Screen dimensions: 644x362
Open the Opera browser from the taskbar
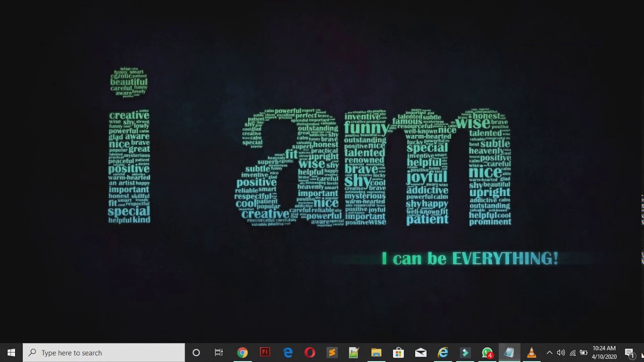pos(310,352)
